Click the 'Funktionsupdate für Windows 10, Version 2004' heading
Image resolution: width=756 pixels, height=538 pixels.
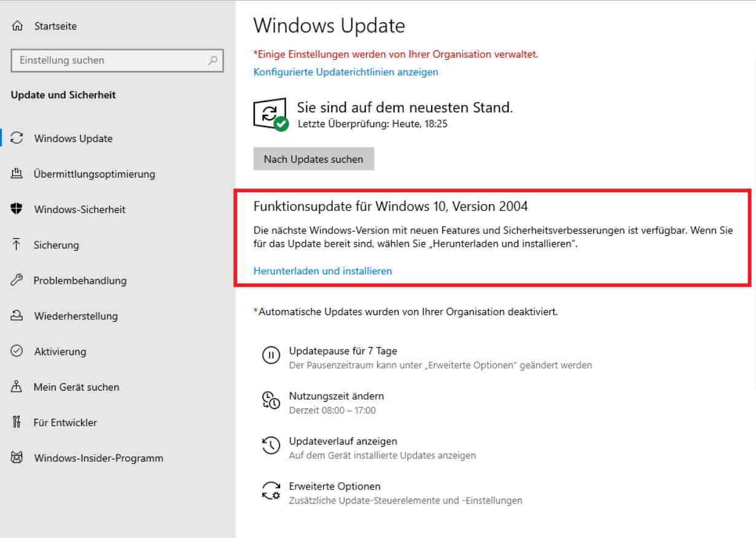391,206
